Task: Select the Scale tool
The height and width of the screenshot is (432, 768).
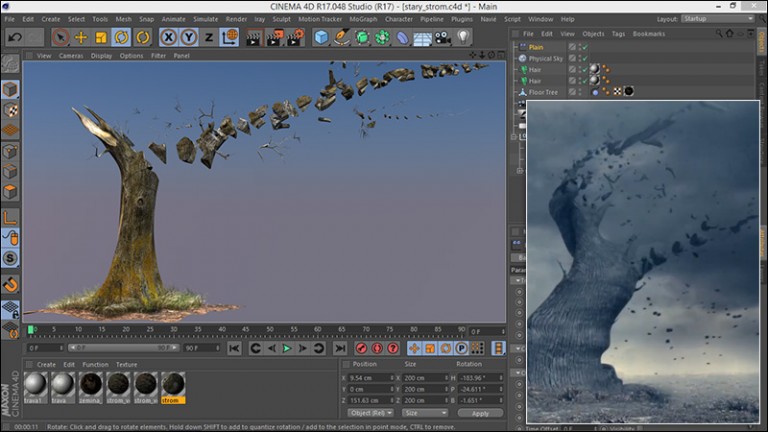Action: click(101, 37)
